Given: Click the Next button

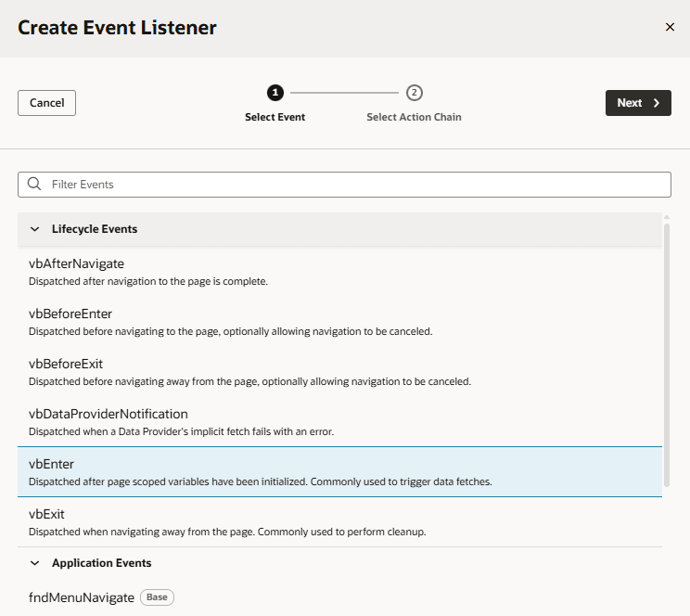Looking at the screenshot, I should pos(638,103).
